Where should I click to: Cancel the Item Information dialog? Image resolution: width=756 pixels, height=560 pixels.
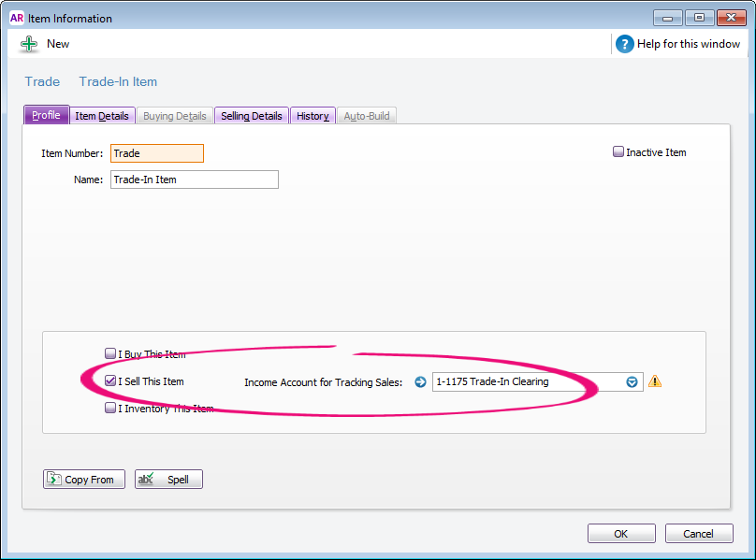pos(698,534)
